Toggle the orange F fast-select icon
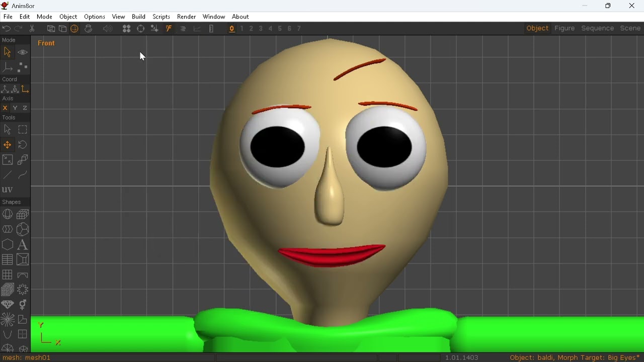Viewport: 644px width, 362px height. tap(169, 29)
